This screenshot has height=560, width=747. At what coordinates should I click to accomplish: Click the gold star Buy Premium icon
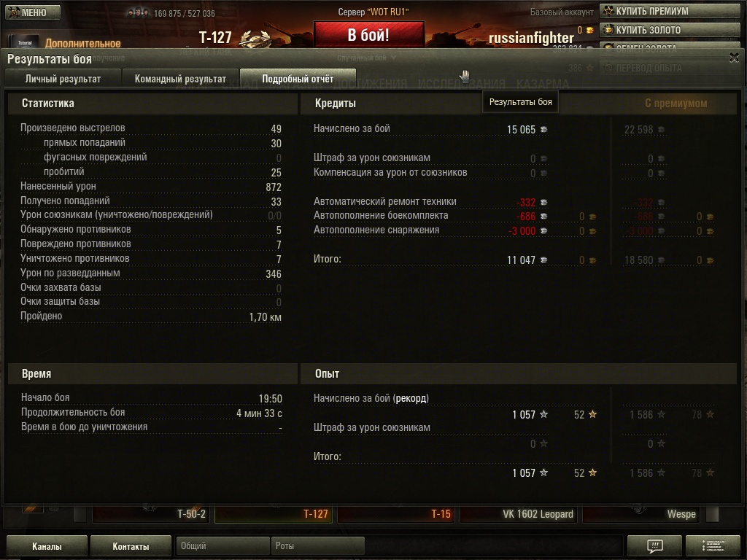coord(608,11)
